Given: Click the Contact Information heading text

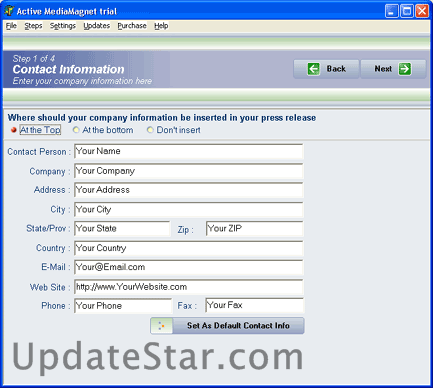Looking at the screenshot, I should (x=68, y=69).
